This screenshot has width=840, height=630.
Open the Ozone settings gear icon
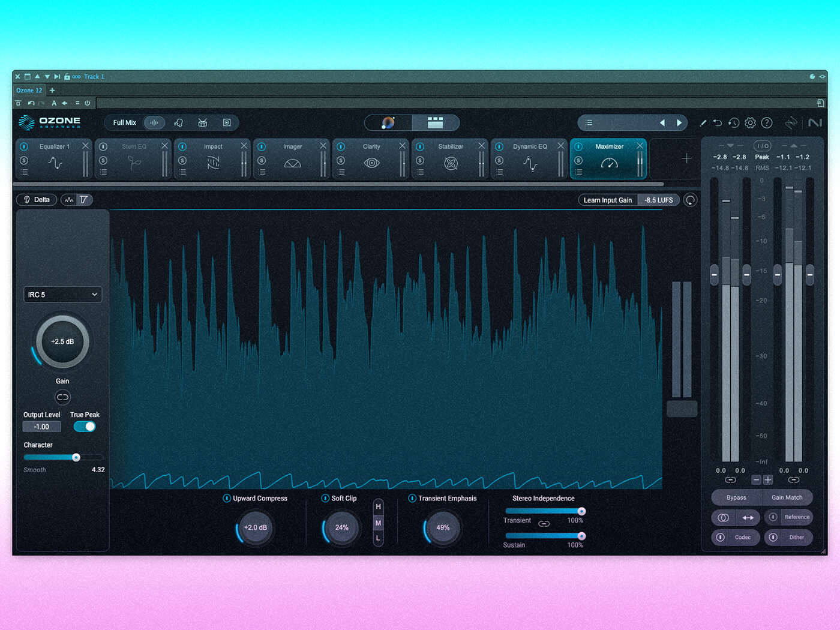point(750,123)
